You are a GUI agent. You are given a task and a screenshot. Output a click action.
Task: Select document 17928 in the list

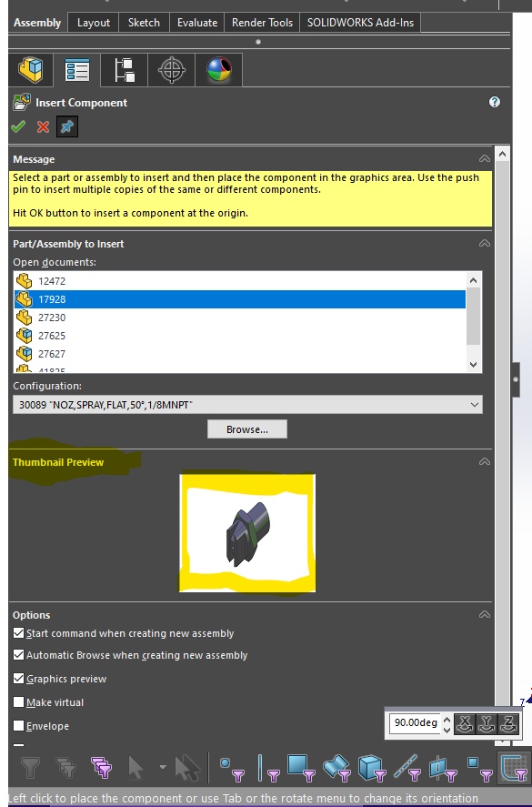click(x=240, y=299)
